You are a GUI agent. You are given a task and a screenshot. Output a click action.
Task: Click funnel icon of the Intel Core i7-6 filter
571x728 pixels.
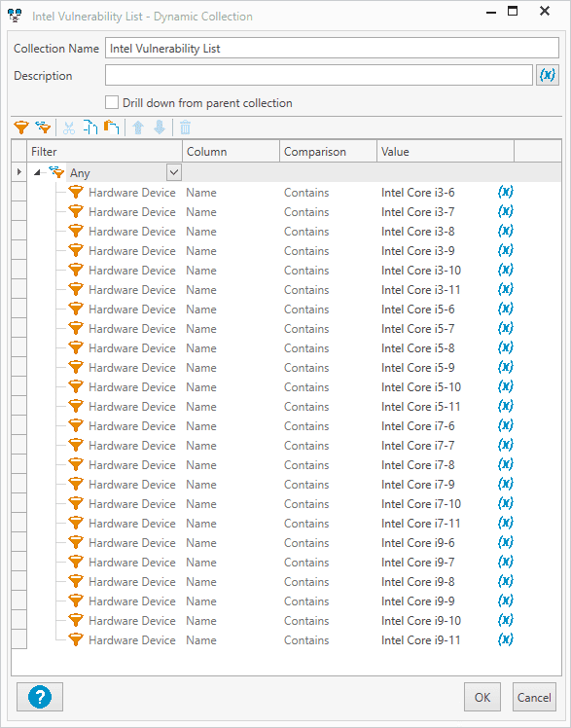(x=76, y=425)
